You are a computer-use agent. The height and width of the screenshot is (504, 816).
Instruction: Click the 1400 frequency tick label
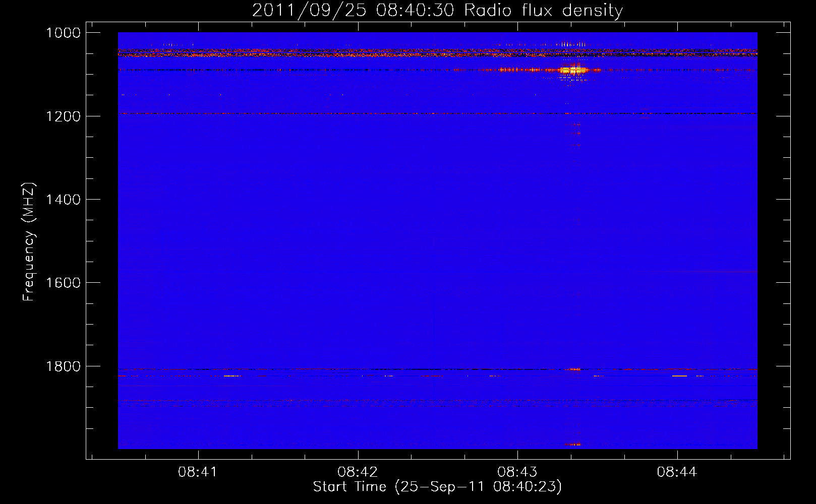tap(63, 200)
